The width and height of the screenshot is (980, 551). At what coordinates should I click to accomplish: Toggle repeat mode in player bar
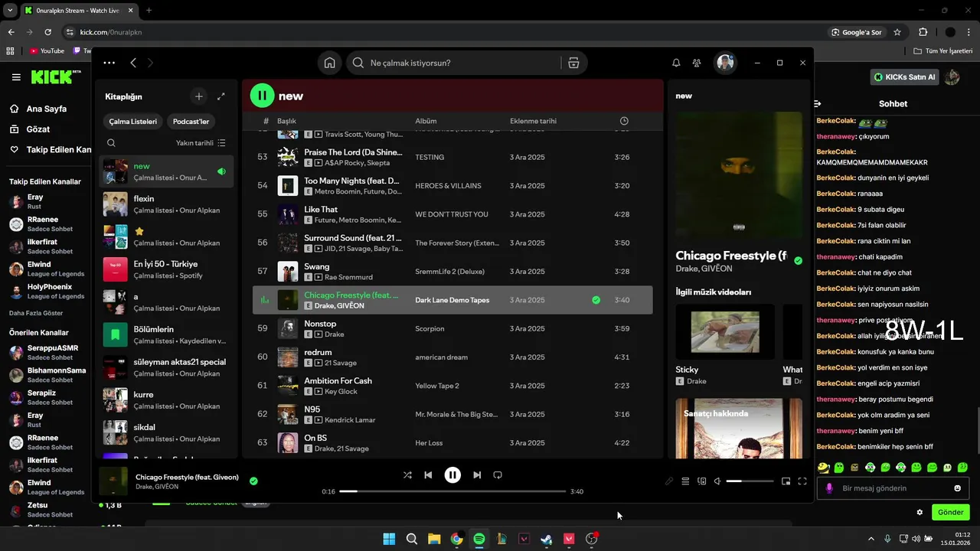tap(498, 475)
